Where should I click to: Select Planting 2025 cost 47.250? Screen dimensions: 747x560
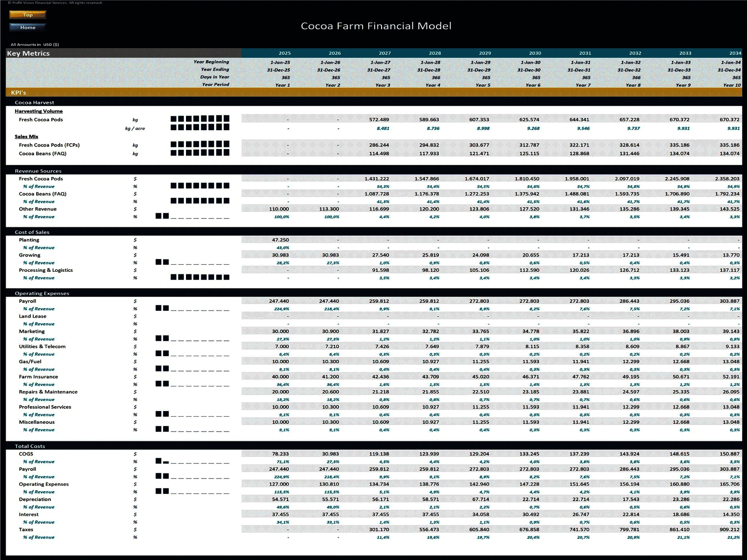point(280,240)
